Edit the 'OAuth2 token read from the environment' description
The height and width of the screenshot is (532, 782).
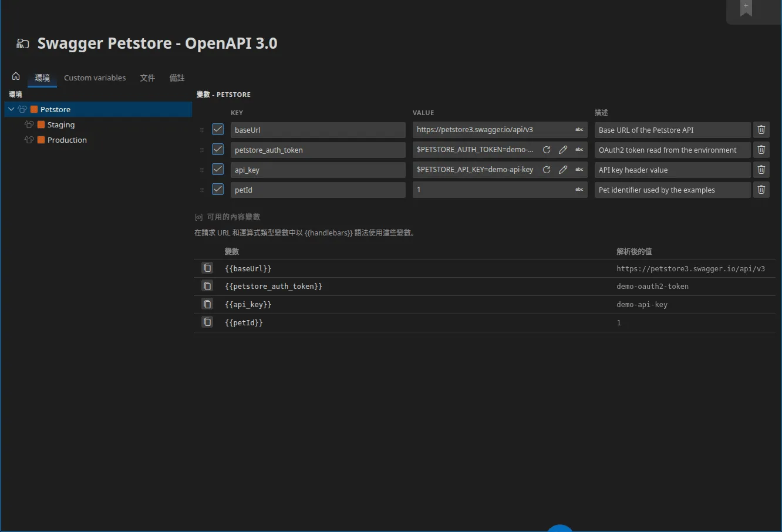(x=672, y=150)
